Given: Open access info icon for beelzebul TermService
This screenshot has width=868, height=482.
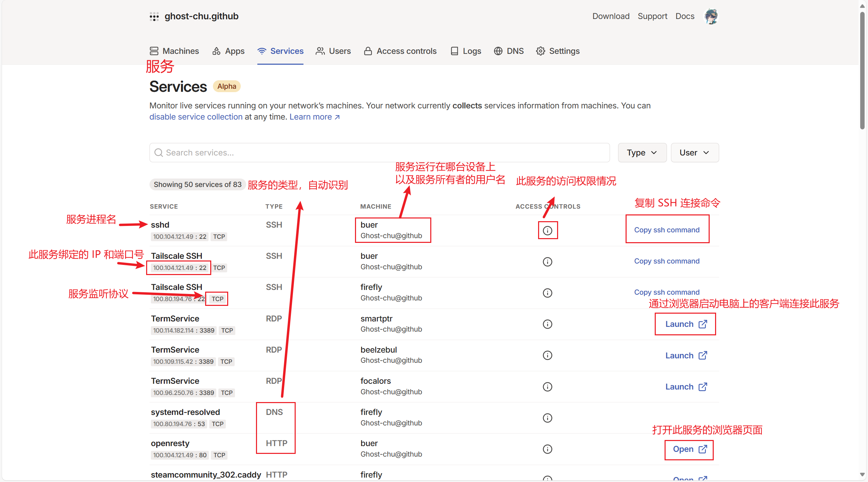Looking at the screenshot, I should point(547,355).
